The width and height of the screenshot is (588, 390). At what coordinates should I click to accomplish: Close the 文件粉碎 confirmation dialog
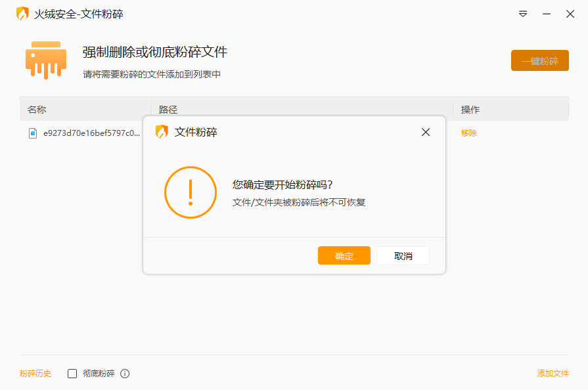coord(426,132)
